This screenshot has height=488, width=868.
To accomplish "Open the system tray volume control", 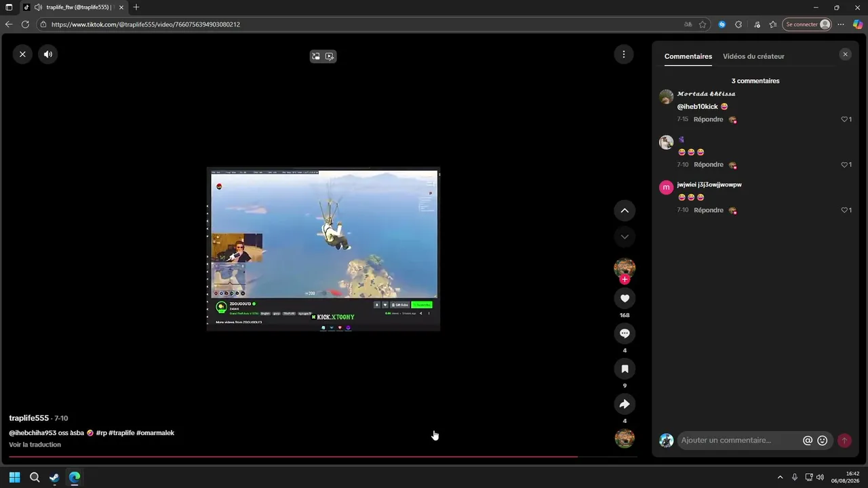I will [821, 477].
